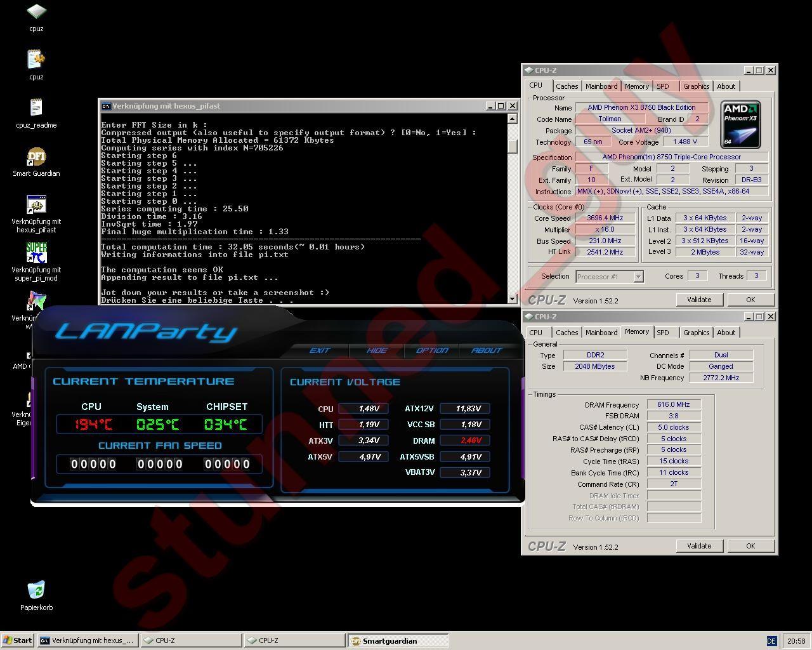Click the Code Name Toliman field
This screenshot has height=650, width=812.
click(610, 119)
